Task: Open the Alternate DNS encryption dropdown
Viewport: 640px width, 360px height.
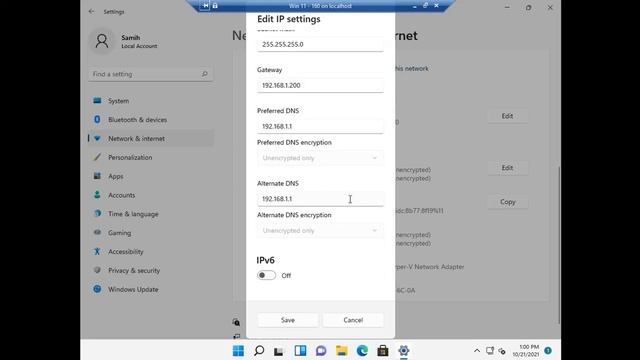Action: pos(320,231)
